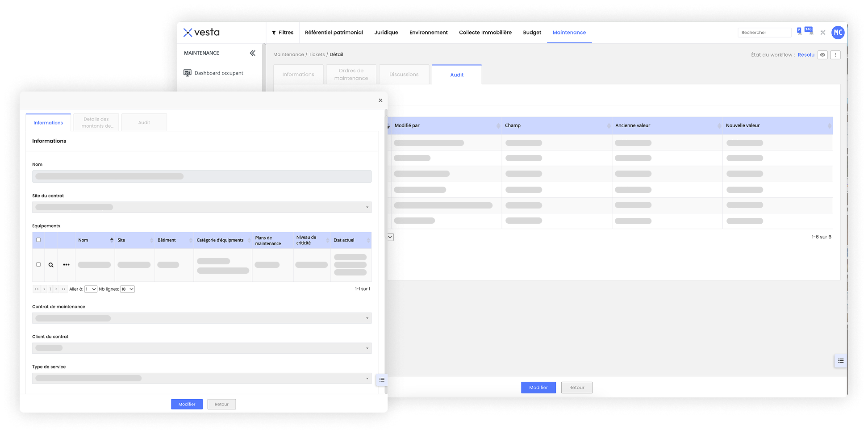Screen dimensions: 868x434
Task: Tick the checkbox of the equipment row
Action: (x=38, y=265)
